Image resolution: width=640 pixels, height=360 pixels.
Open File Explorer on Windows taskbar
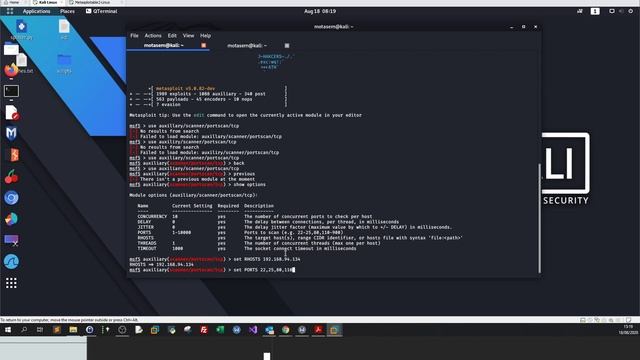(x=73, y=330)
